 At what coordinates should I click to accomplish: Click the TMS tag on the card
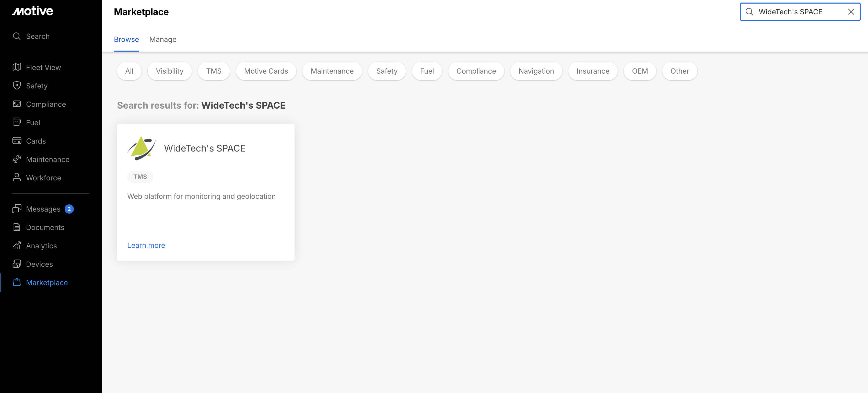[x=140, y=177]
